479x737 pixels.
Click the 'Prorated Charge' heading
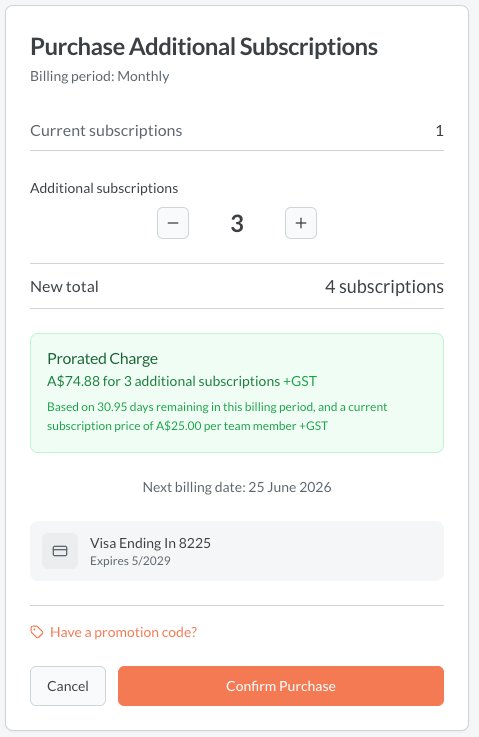[102, 359]
